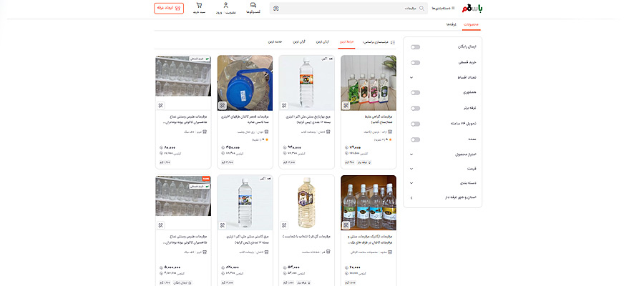Click the create booth button (ایجاد غرفه)
644x286 pixels.
coord(168,9)
